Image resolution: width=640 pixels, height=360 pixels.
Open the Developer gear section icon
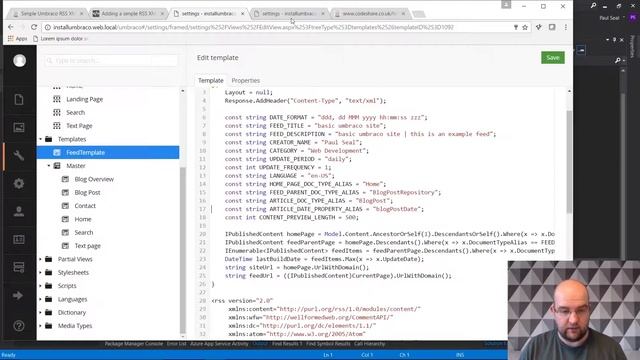pyautogui.click(x=19, y=183)
